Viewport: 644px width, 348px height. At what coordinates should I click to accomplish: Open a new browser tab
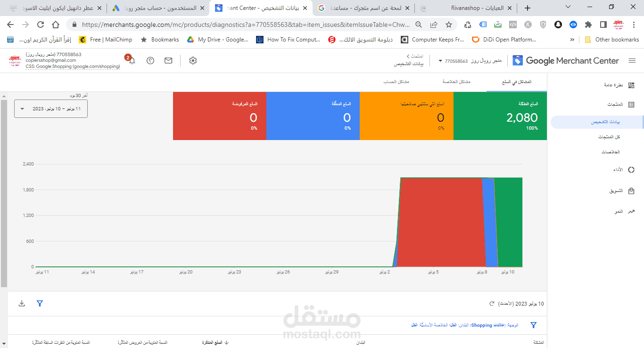527,8
